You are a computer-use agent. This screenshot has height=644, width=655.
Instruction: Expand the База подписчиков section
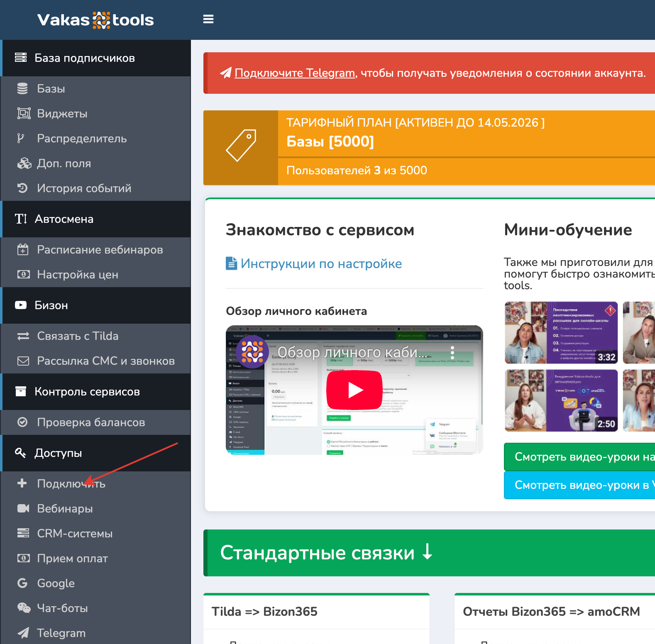(x=85, y=58)
